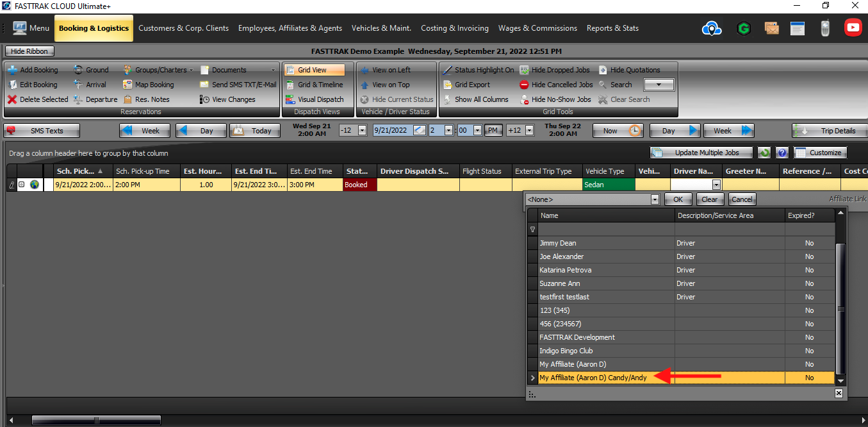Click the Trip Details button
The height and width of the screenshot is (427, 868).
click(x=829, y=131)
